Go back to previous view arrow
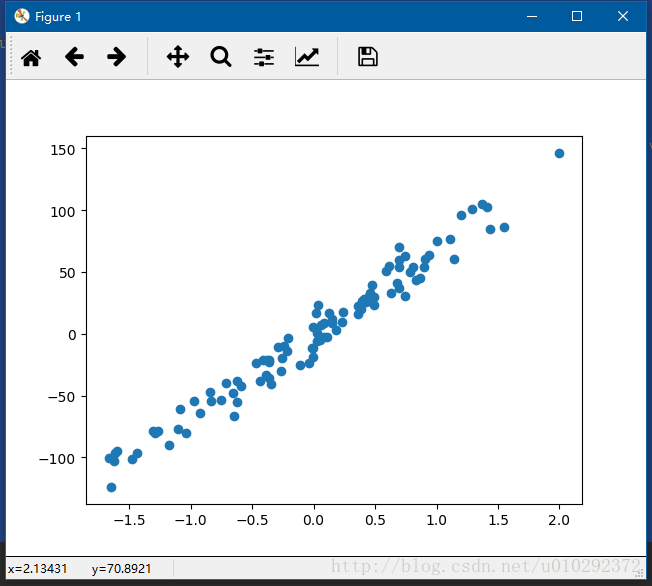The width and height of the screenshot is (652, 586). [x=74, y=57]
